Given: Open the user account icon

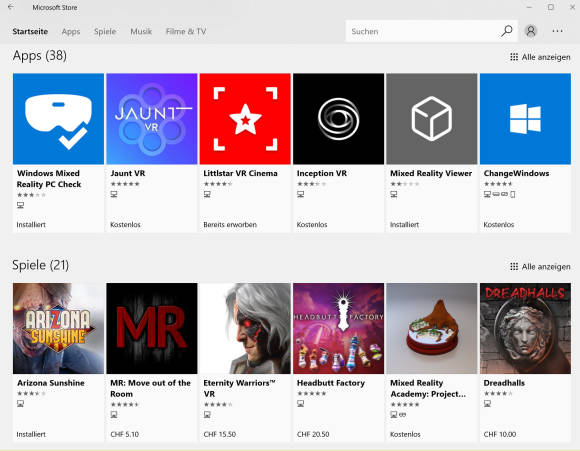Looking at the screenshot, I should 530,31.
